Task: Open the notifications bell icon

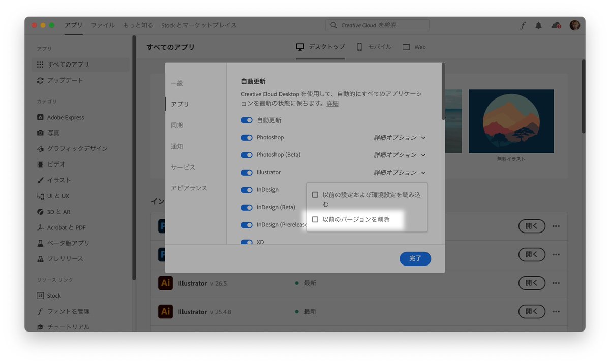Action: coord(538,25)
